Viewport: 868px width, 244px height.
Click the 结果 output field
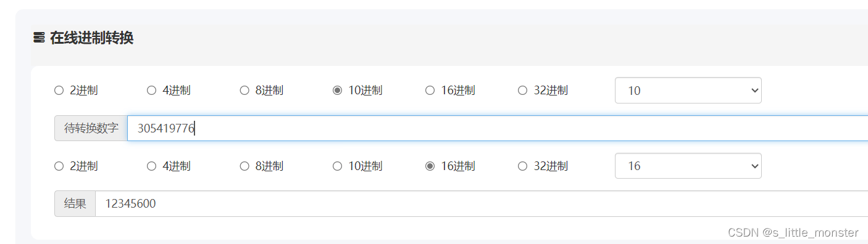[x=482, y=203]
